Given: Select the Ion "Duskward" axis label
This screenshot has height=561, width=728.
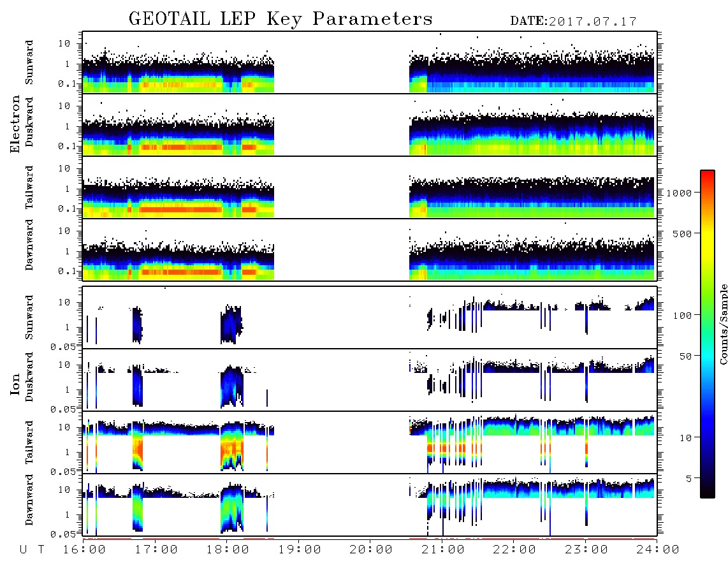Looking at the screenshot, I should [29, 377].
